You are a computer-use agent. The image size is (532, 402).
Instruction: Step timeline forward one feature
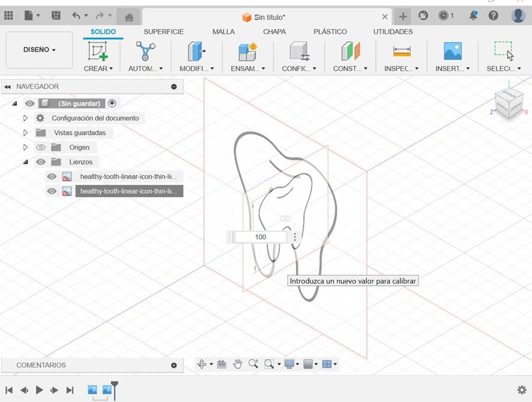(x=54, y=390)
